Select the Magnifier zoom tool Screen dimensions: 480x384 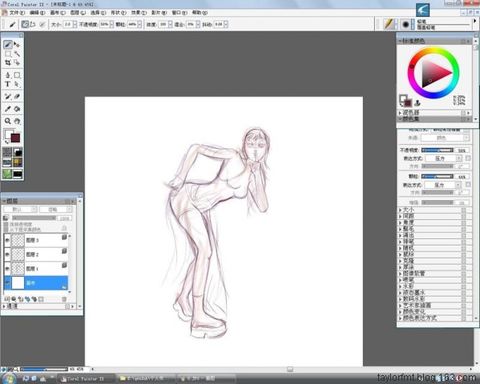pos(8,121)
